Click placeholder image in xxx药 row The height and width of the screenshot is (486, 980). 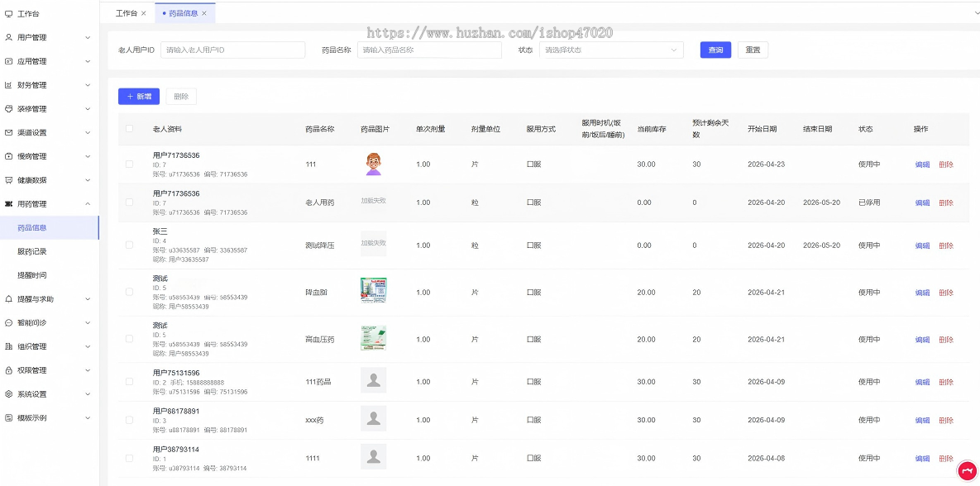click(x=373, y=418)
